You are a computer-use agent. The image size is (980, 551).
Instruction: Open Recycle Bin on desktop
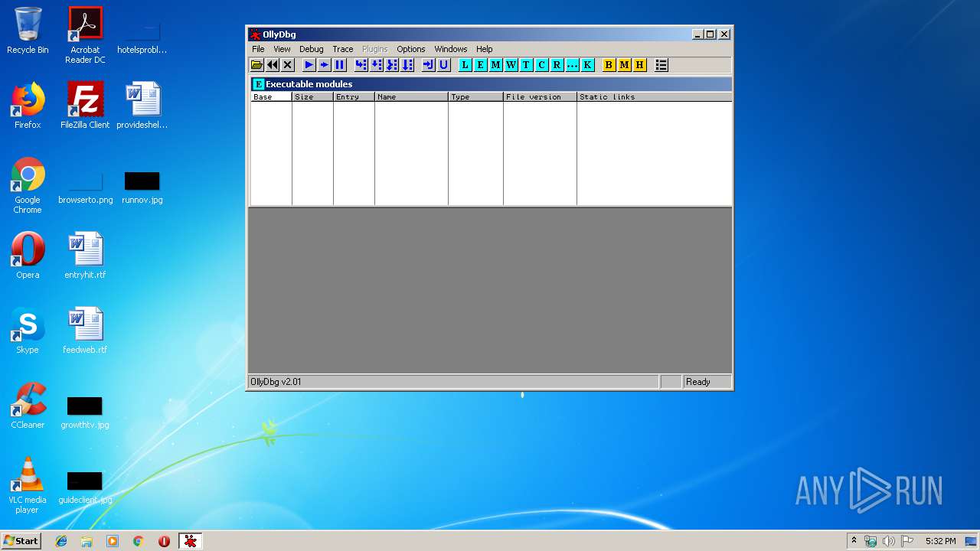[x=28, y=31]
